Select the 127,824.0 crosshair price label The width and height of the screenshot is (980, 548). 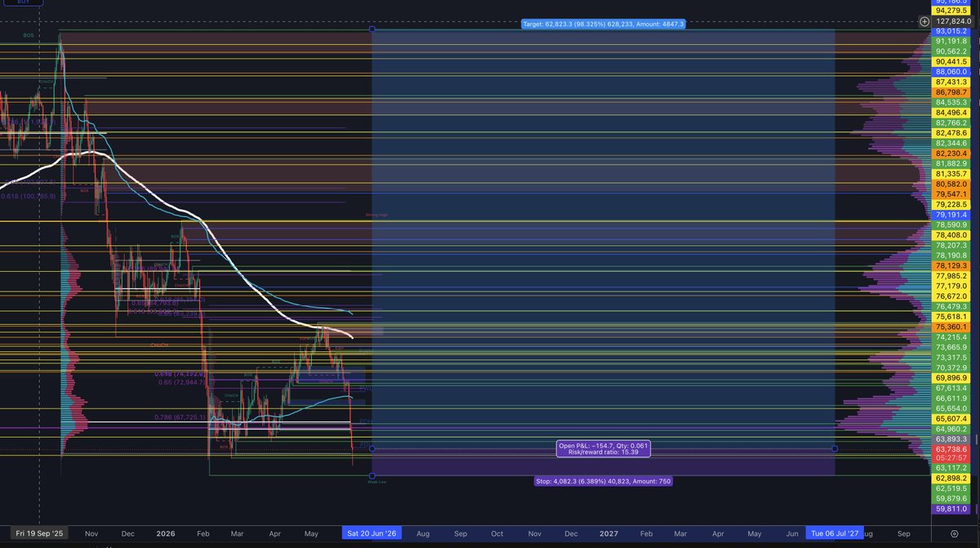click(951, 21)
